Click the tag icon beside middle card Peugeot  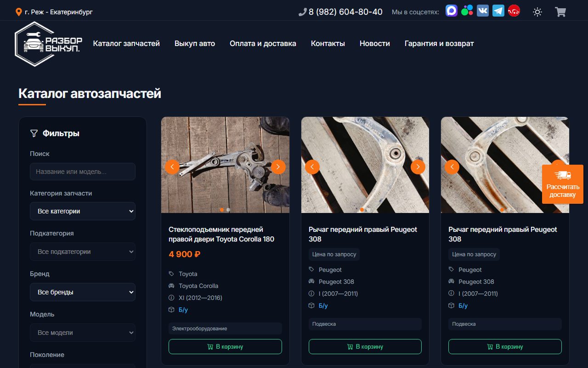(311, 270)
